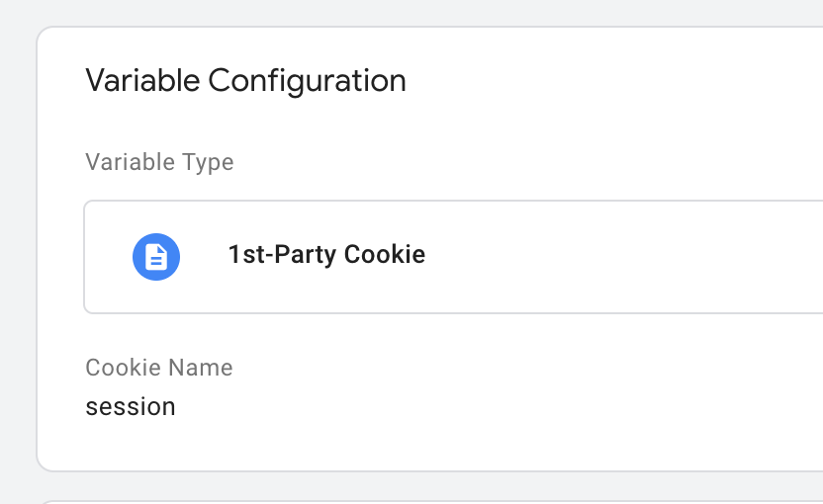
Task: Click the Variable Configuration heading
Action: click(x=245, y=81)
